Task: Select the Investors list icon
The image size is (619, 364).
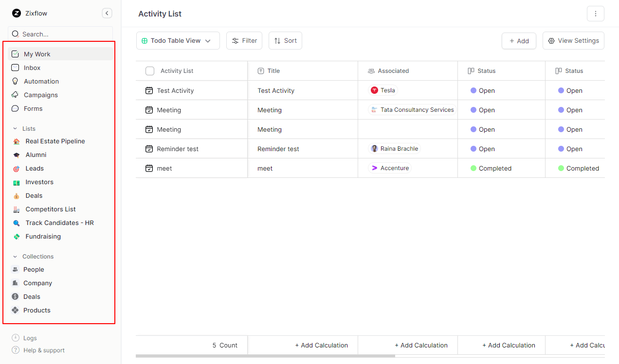Action: click(x=16, y=182)
